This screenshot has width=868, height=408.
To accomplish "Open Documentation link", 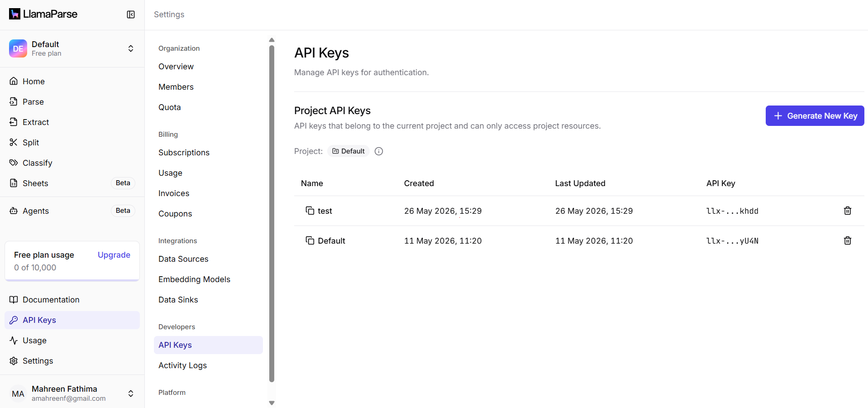I will pos(51,300).
